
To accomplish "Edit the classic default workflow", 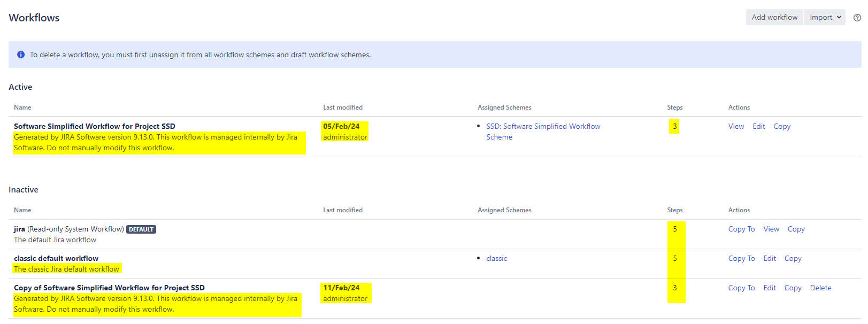I will 770,259.
